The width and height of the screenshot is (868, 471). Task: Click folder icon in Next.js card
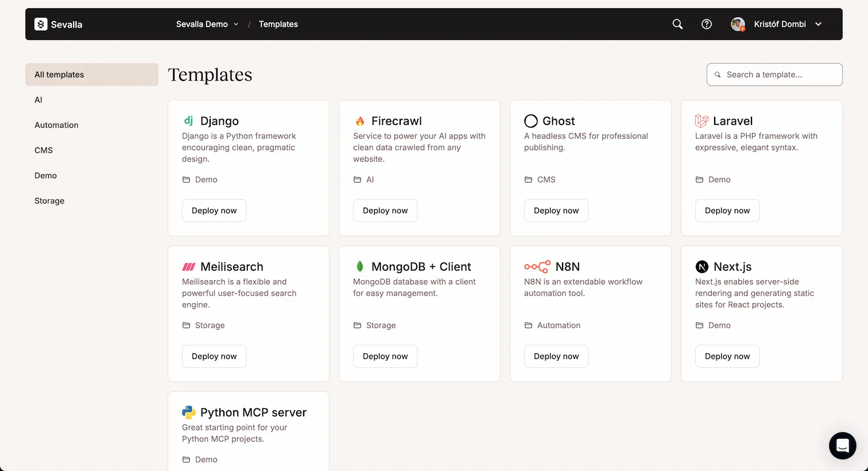point(699,325)
